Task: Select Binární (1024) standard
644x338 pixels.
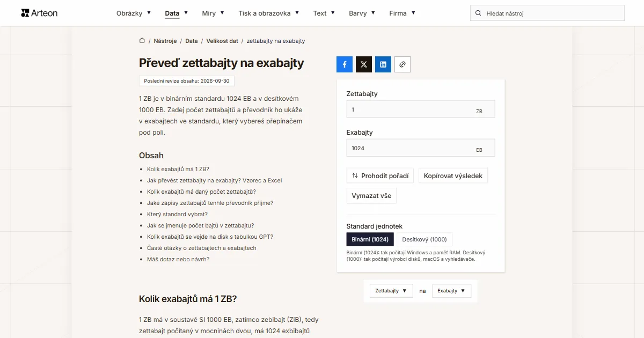Action: click(x=370, y=239)
